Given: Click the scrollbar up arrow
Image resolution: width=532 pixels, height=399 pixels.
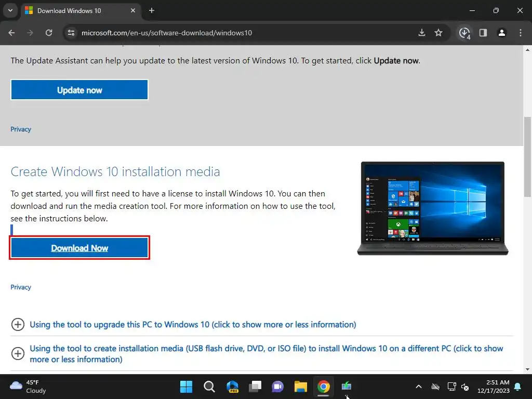Looking at the screenshot, I should (527, 50).
